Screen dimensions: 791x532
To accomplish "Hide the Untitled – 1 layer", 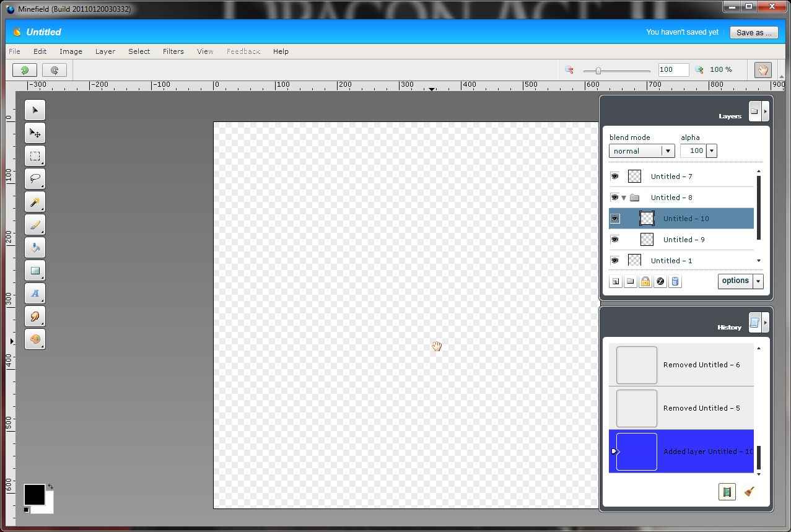I will tap(614, 261).
